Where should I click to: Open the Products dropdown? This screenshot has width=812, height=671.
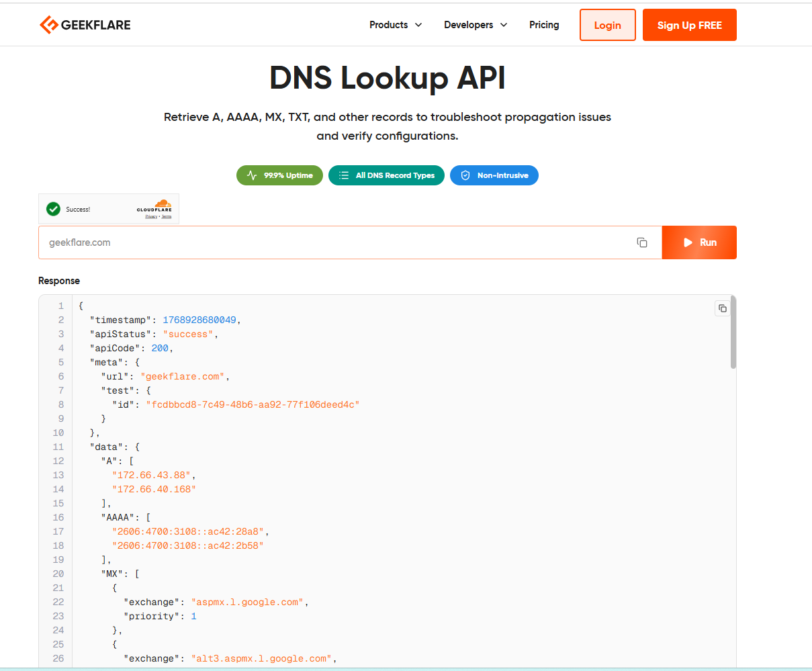(389, 24)
